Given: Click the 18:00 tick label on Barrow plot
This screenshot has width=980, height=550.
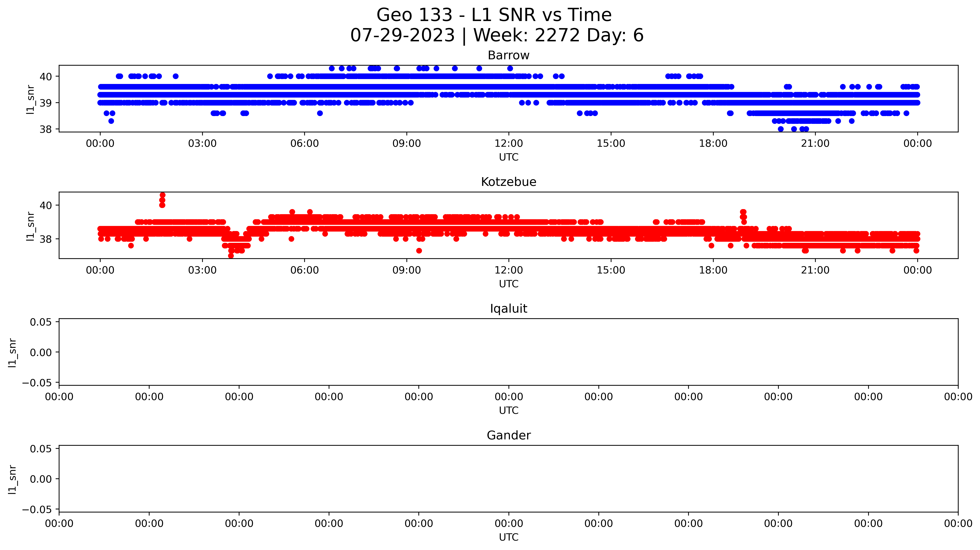Looking at the screenshot, I should [713, 143].
